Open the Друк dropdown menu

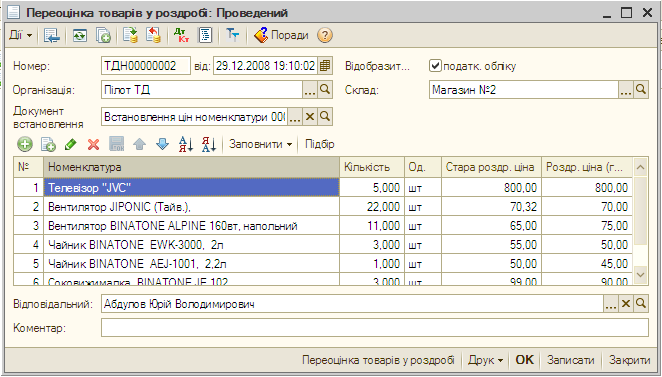(486, 360)
